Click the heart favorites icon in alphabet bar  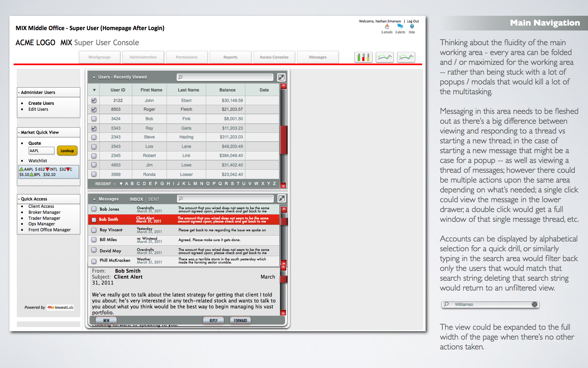click(x=121, y=184)
